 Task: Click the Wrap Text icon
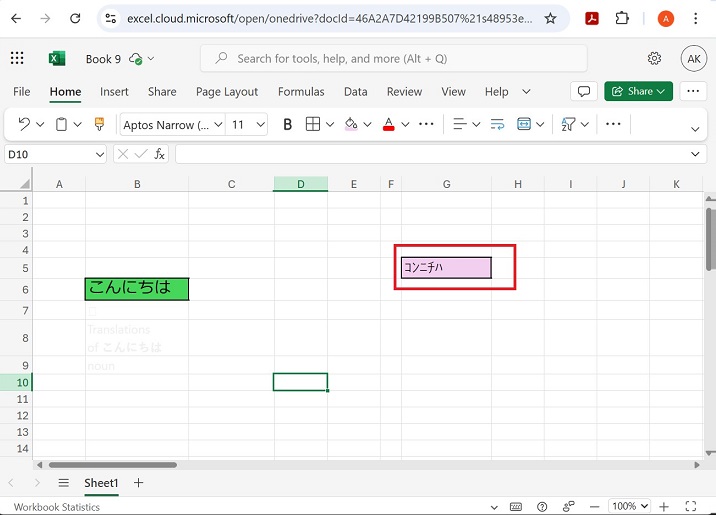(496, 124)
